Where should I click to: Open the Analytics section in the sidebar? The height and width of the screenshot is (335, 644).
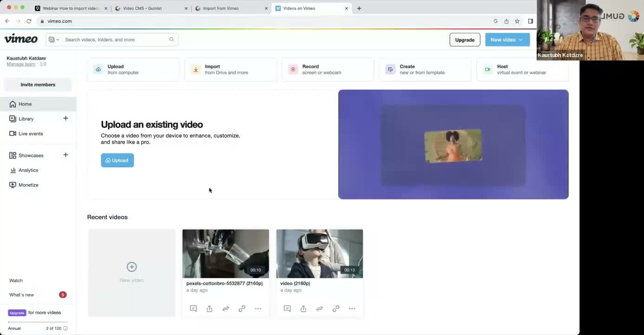[28, 170]
